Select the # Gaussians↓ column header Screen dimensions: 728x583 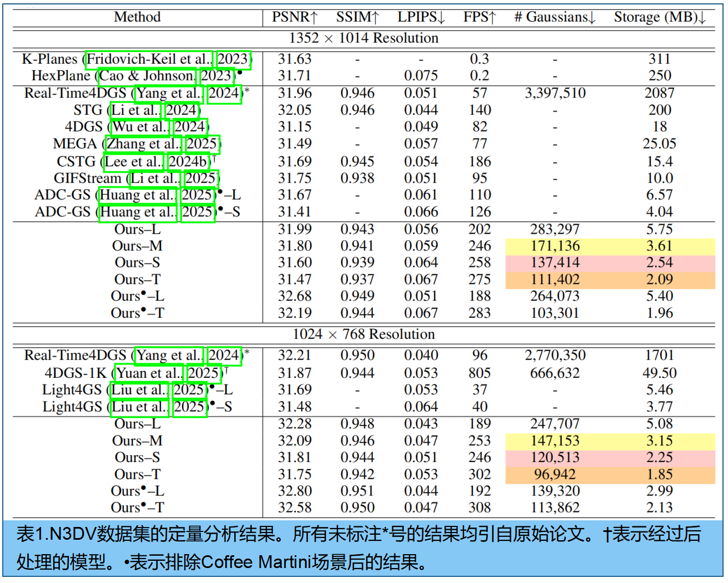[555, 17]
